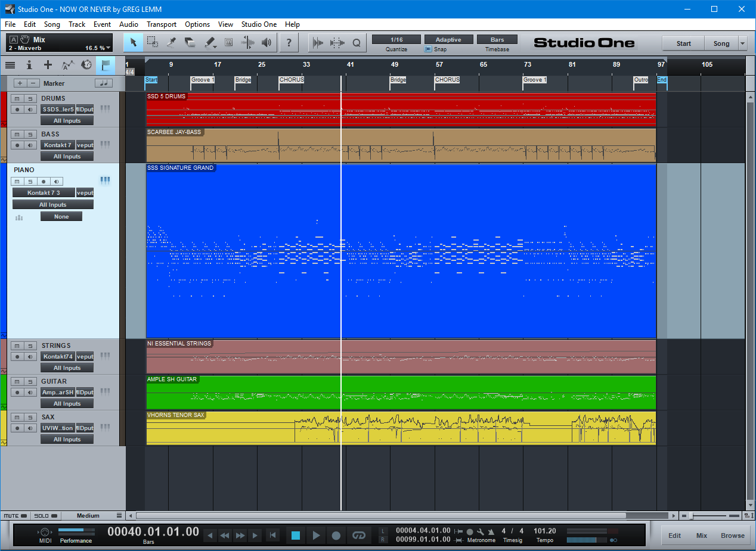Open the Mix console view
The width and height of the screenshot is (756, 551).
tap(702, 536)
